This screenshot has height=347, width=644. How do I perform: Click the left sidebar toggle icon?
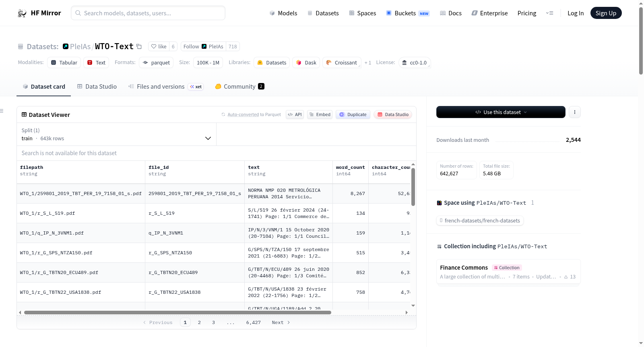tap(2, 111)
